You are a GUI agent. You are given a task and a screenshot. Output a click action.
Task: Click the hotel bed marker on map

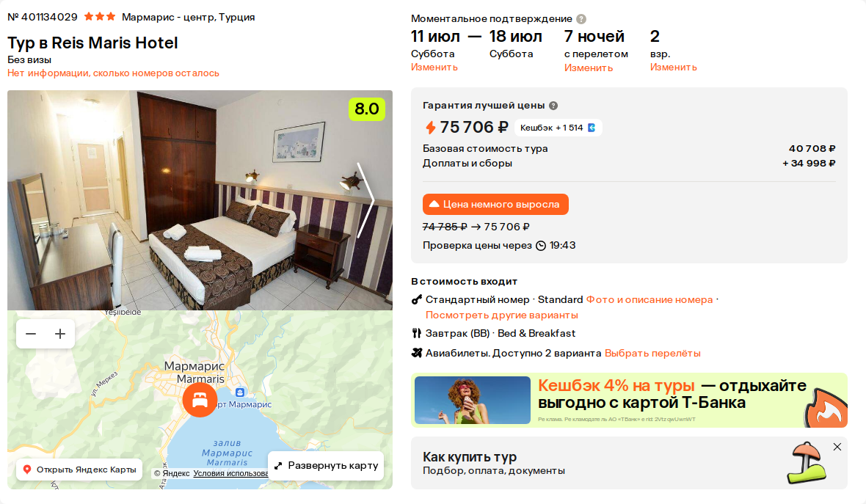200,400
